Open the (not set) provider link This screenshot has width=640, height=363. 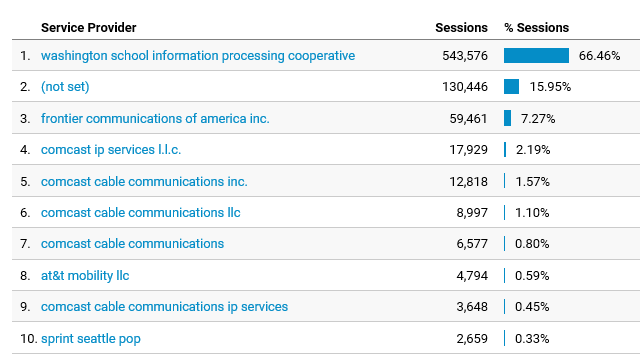coord(65,87)
